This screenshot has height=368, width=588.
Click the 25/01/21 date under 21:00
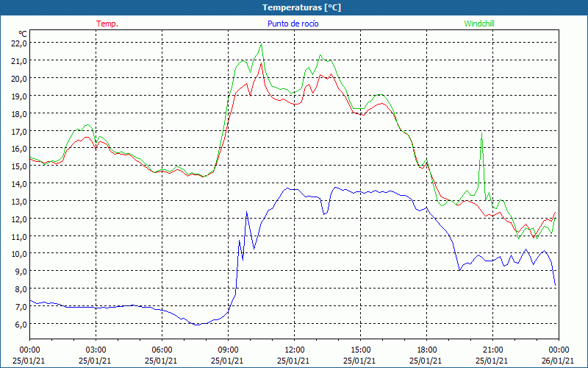[492, 361]
